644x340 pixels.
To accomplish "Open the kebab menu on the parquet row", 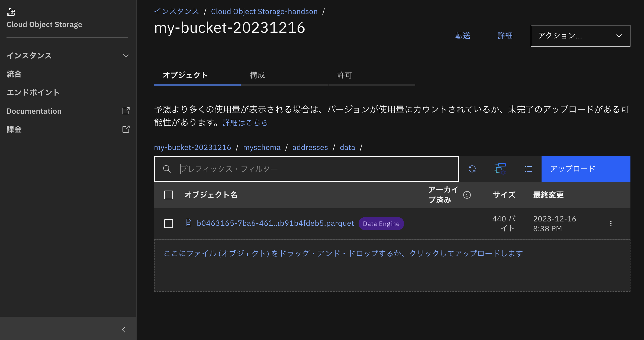I will 611,223.
